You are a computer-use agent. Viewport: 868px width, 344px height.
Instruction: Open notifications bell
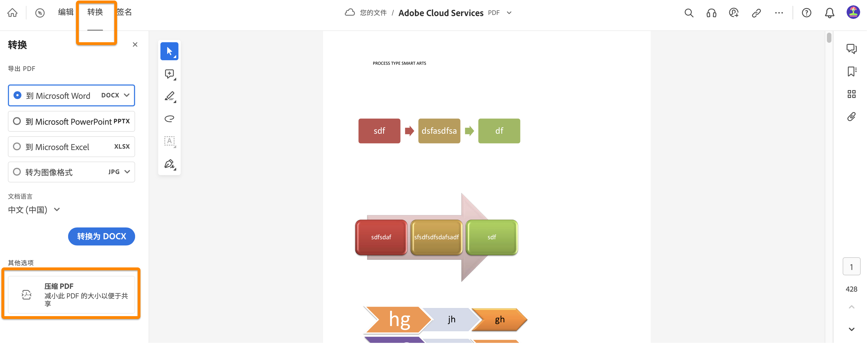829,12
